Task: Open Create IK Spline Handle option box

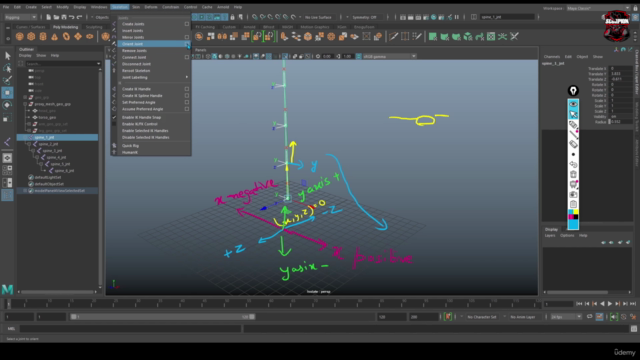Action: pos(187,96)
